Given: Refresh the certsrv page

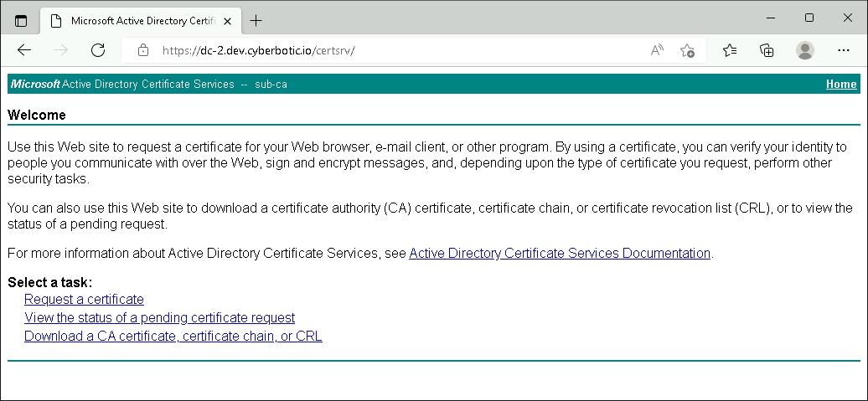Looking at the screenshot, I should pos(98,50).
